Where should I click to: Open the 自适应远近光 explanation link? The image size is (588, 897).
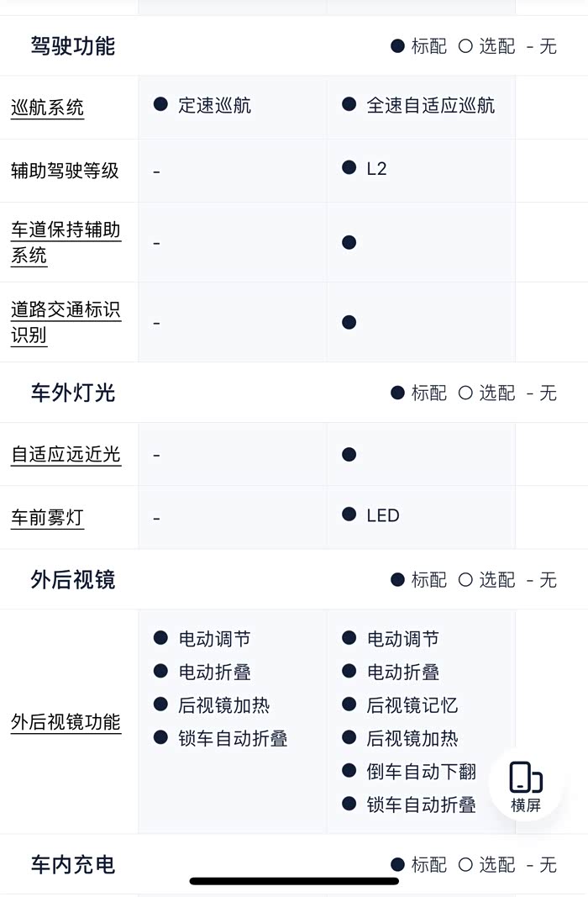(66, 455)
